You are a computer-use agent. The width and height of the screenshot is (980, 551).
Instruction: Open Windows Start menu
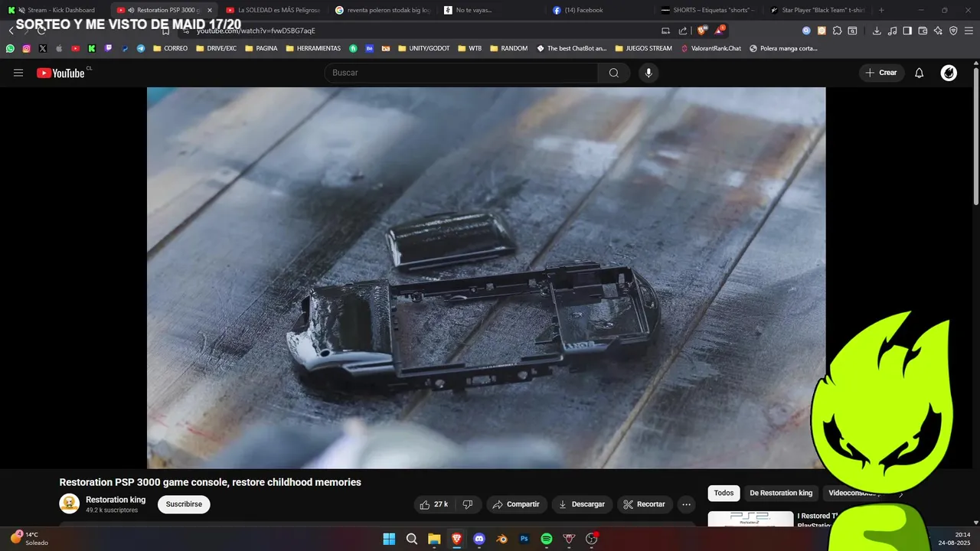pos(389,539)
